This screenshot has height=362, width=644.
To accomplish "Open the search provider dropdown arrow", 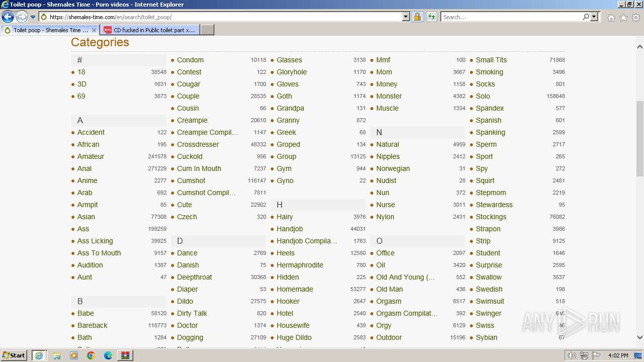I will tap(594, 17).
